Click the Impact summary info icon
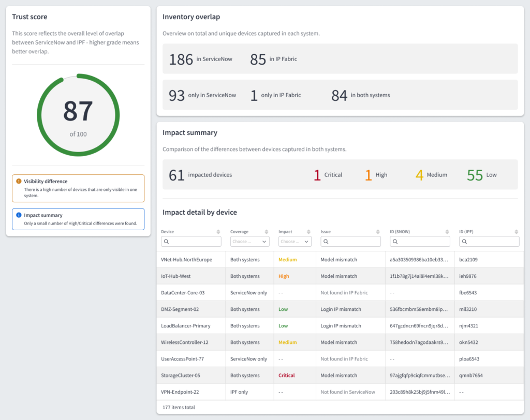The width and height of the screenshot is (530, 420). tap(19, 215)
